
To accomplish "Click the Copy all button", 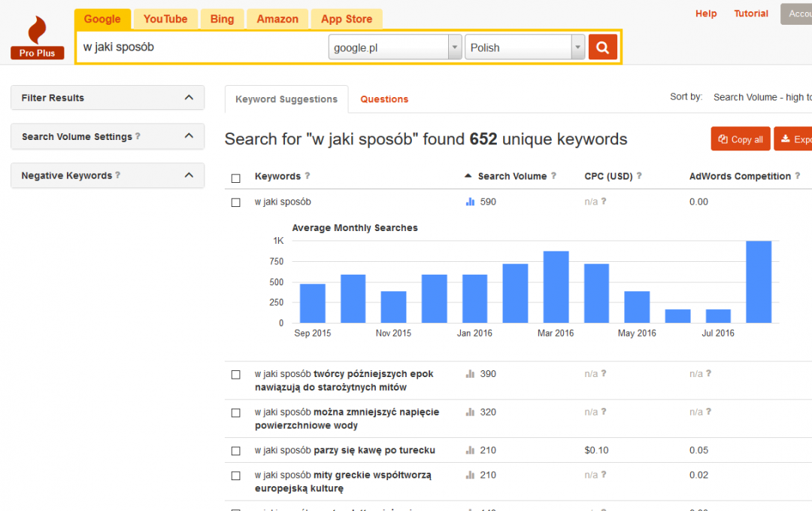I will click(741, 139).
